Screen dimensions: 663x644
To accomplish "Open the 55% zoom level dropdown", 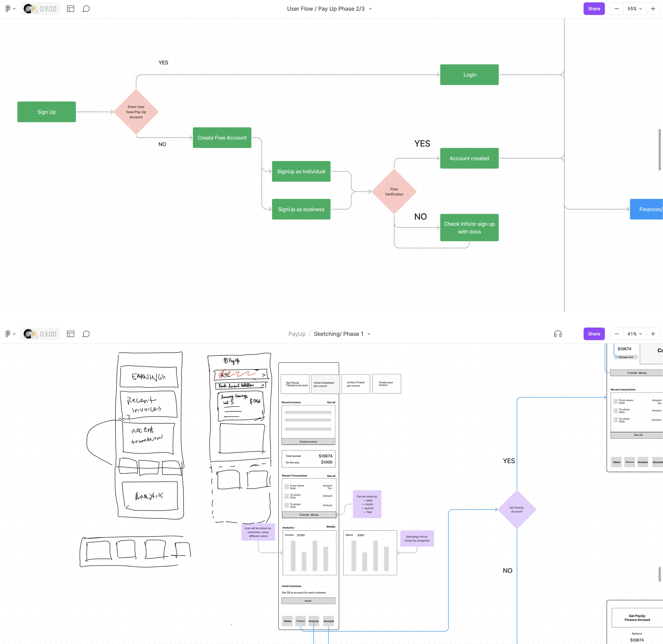I will (x=634, y=9).
